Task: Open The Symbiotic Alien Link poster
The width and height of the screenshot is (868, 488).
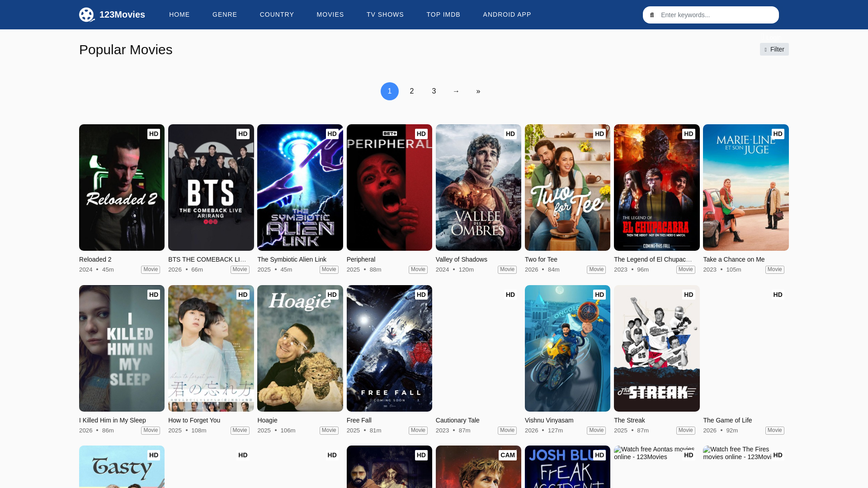Action: point(300,188)
